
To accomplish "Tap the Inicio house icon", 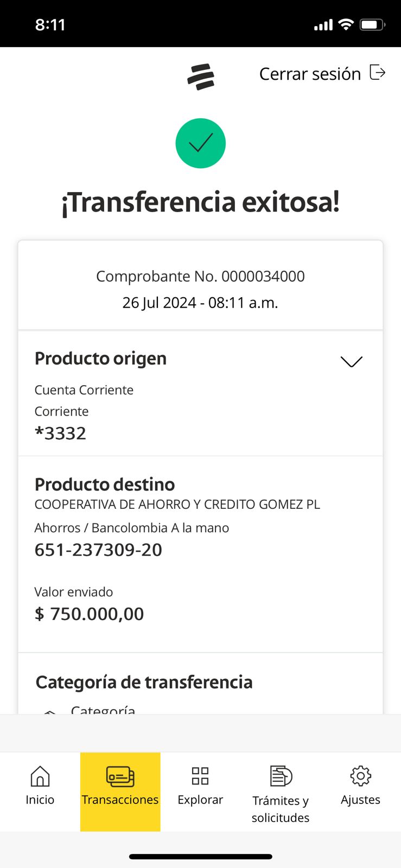I will coord(40,776).
